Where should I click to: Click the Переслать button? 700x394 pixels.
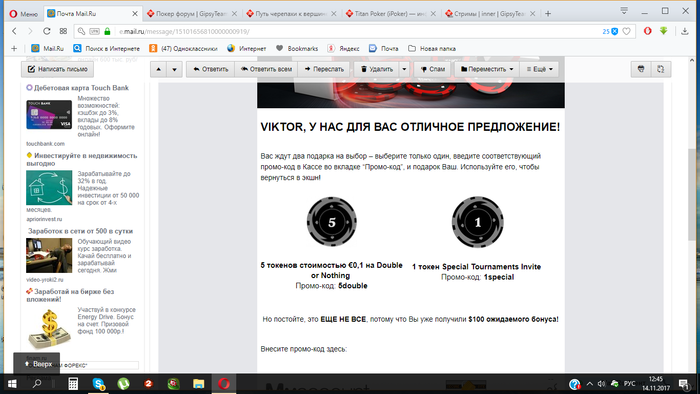pyautogui.click(x=324, y=69)
